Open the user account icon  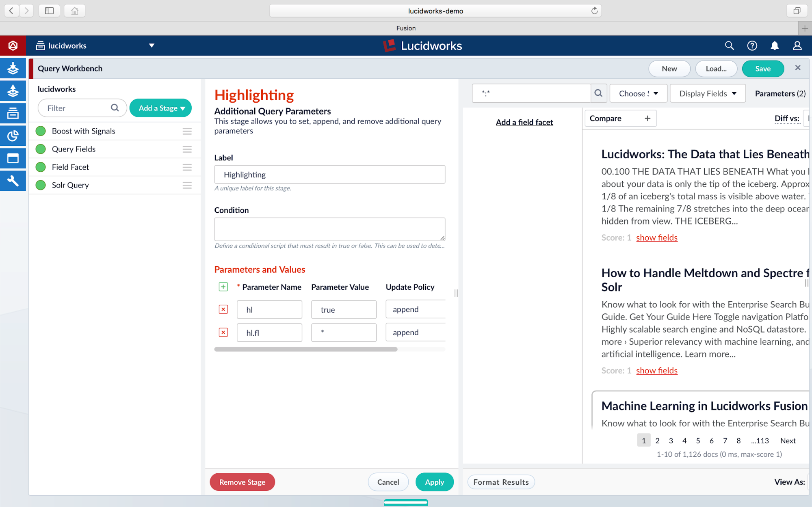(x=797, y=45)
